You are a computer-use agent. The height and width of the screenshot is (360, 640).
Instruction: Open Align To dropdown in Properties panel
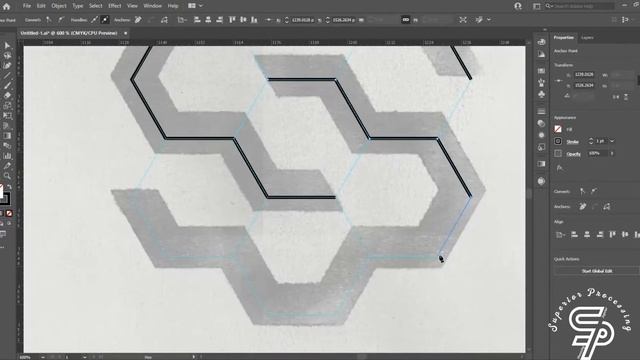560,235
